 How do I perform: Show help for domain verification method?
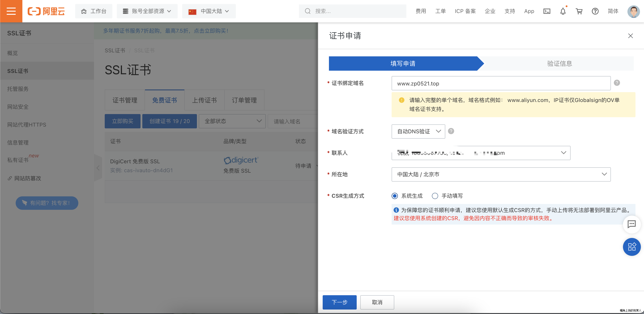pos(451,131)
